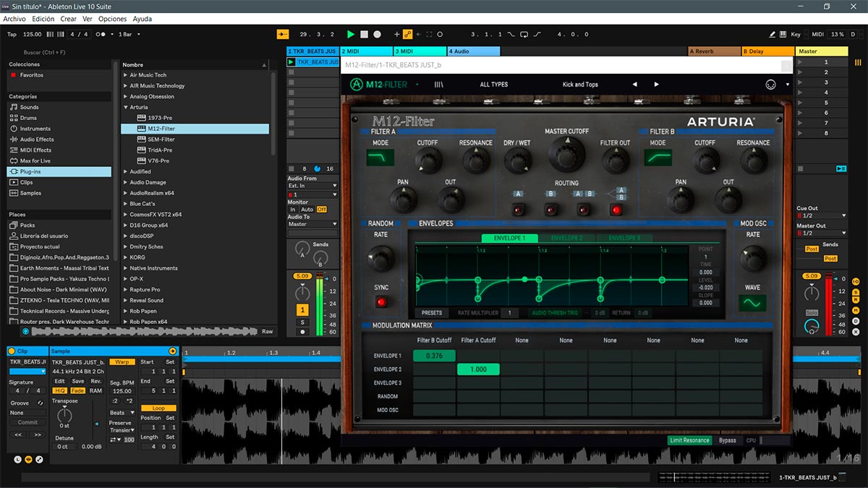Set Monitor to In
The image size is (868, 488).
292,210
